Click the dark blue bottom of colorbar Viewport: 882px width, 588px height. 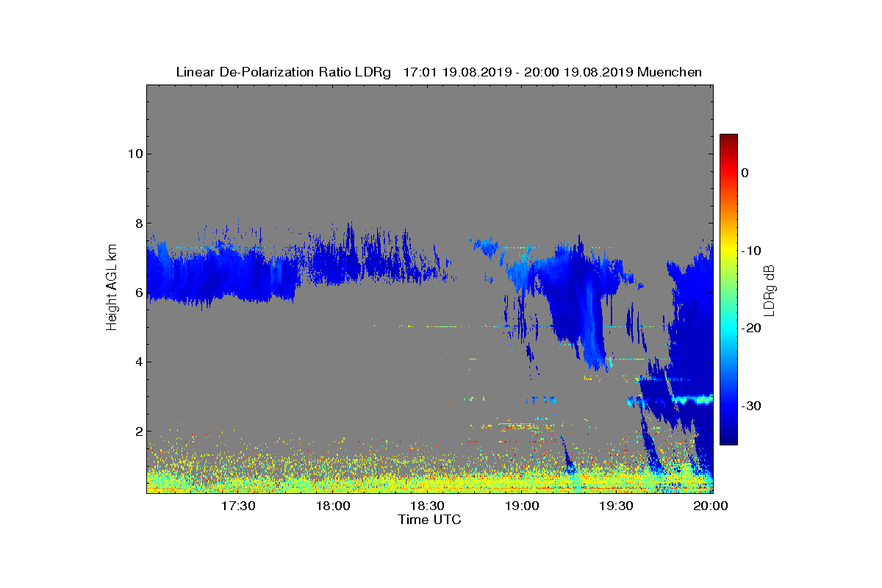coord(728,440)
